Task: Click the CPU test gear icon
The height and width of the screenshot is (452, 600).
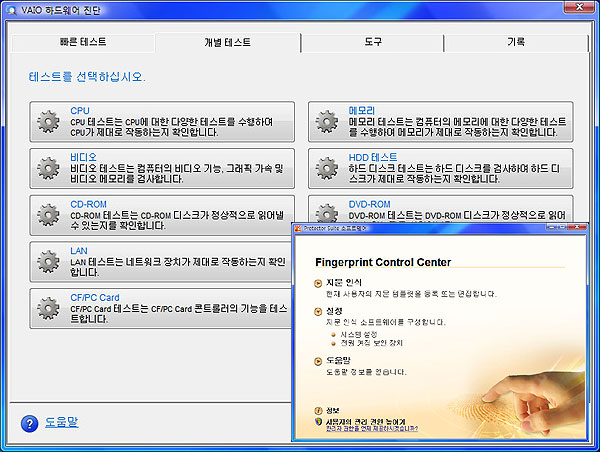Action: point(48,122)
